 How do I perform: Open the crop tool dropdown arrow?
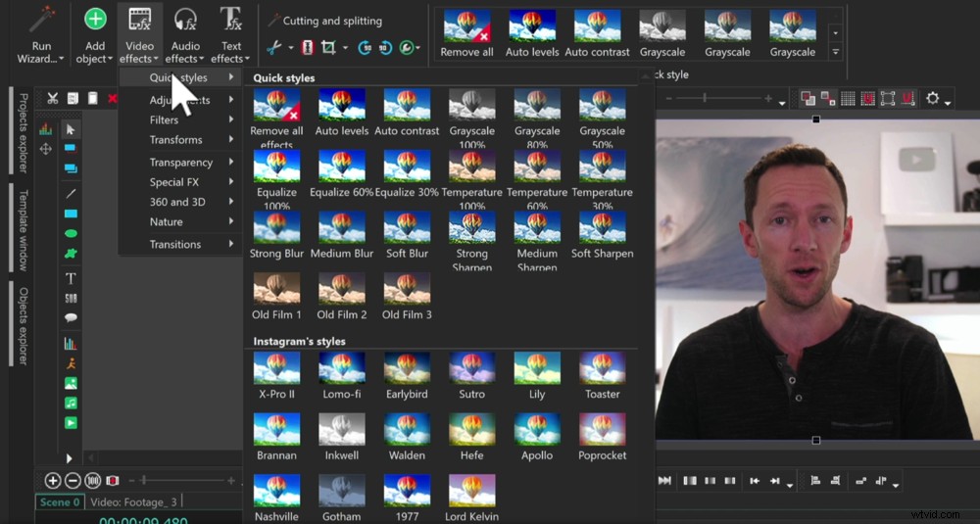[345, 48]
